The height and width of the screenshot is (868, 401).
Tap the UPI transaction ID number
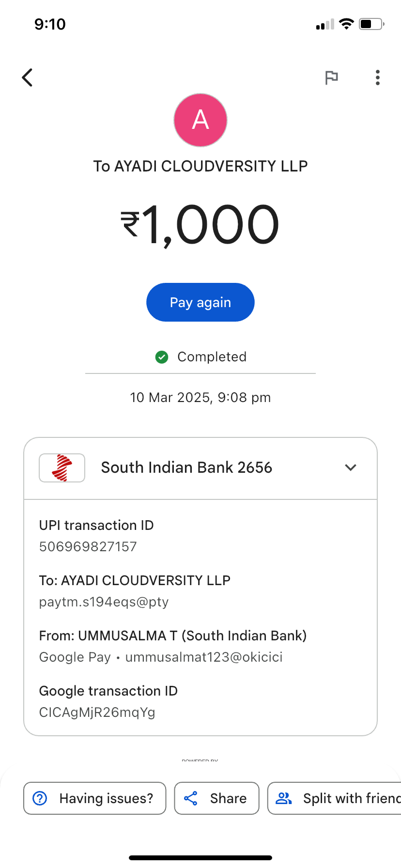(x=88, y=547)
